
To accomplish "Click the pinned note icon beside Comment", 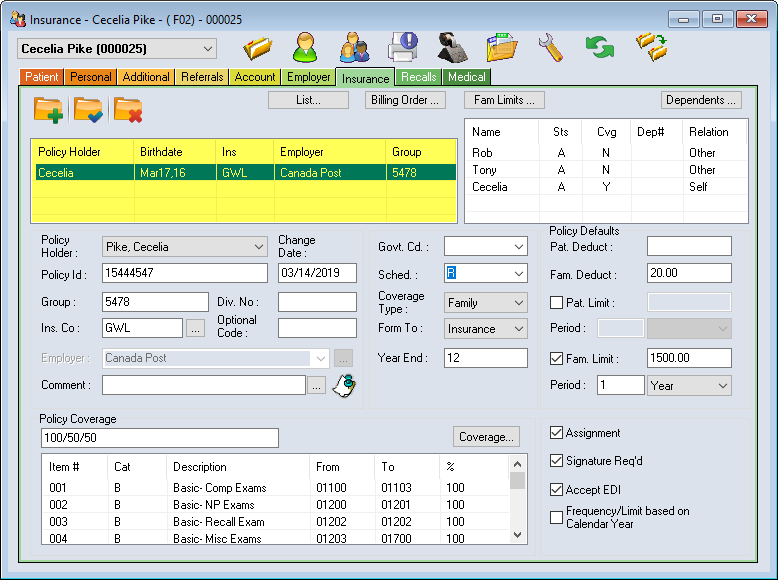I will tap(345, 385).
